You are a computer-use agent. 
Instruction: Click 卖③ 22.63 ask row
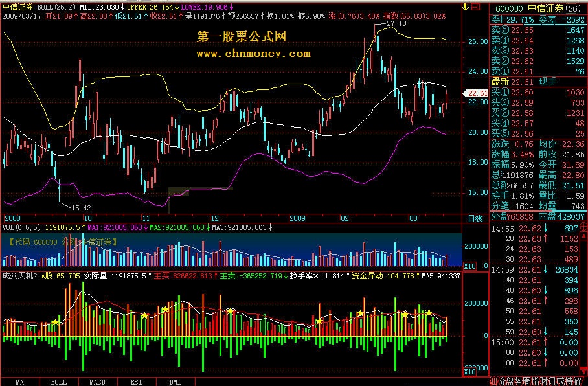pos(538,51)
